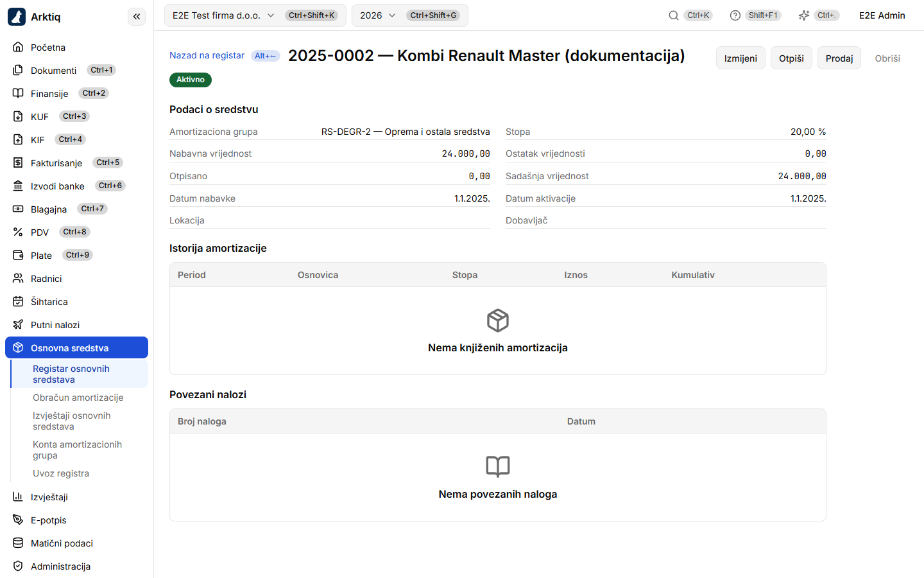The width and height of the screenshot is (924, 578).
Task: Open the E2E Admin user menu
Action: tap(882, 15)
